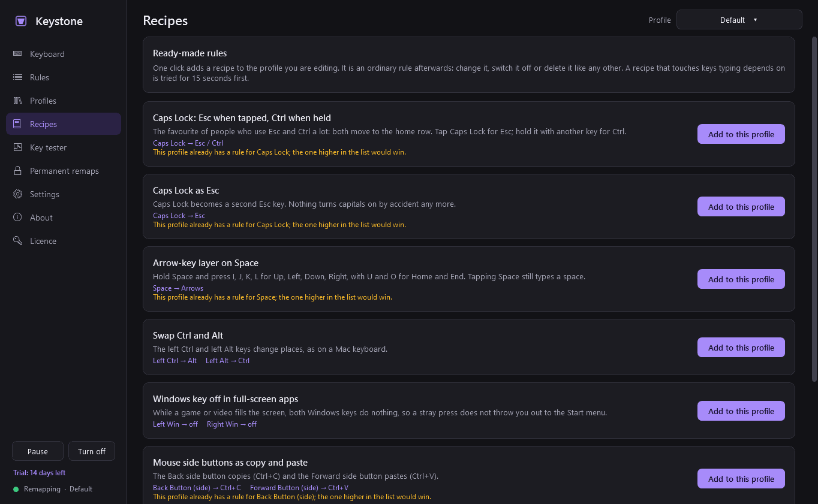Click the Forward Button (side) → Ctrl+V mapping
818x504 pixels.
pos(299,488)
